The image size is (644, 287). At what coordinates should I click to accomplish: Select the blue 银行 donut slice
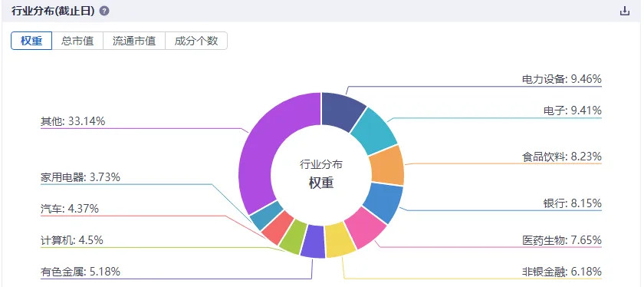pyautogui.click(x=383, y=202)
